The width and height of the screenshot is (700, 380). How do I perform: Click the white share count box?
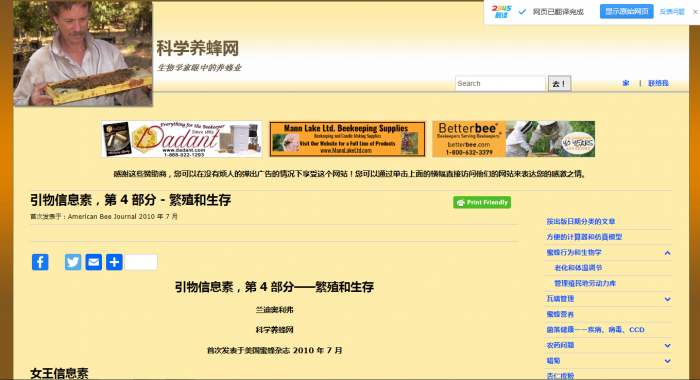pos(141,262)
